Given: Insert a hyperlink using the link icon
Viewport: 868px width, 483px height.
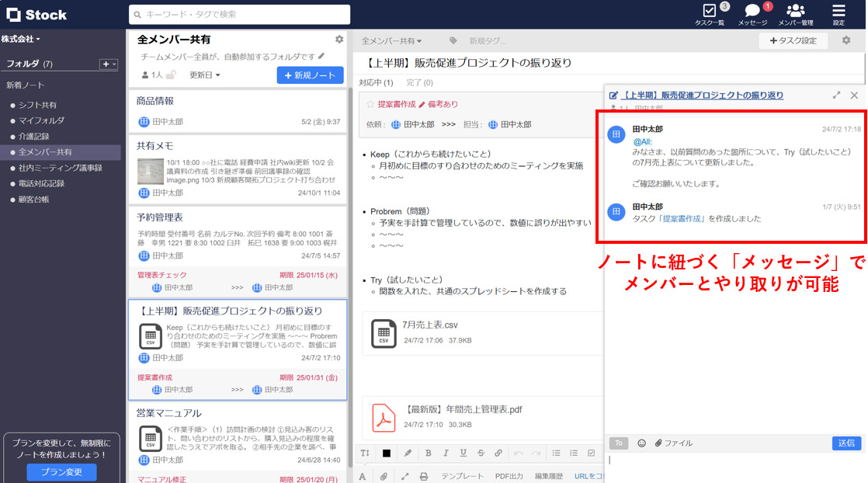Looking at the screenshot, I should coord(499,453).
